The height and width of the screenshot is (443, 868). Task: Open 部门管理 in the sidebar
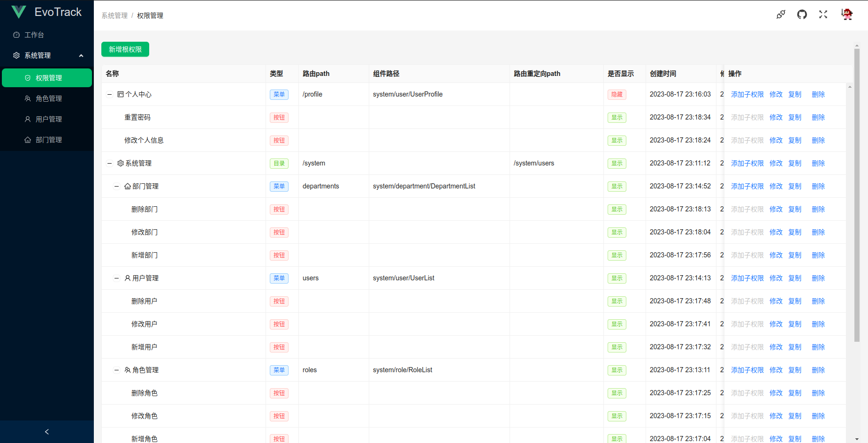coord(47,140)
